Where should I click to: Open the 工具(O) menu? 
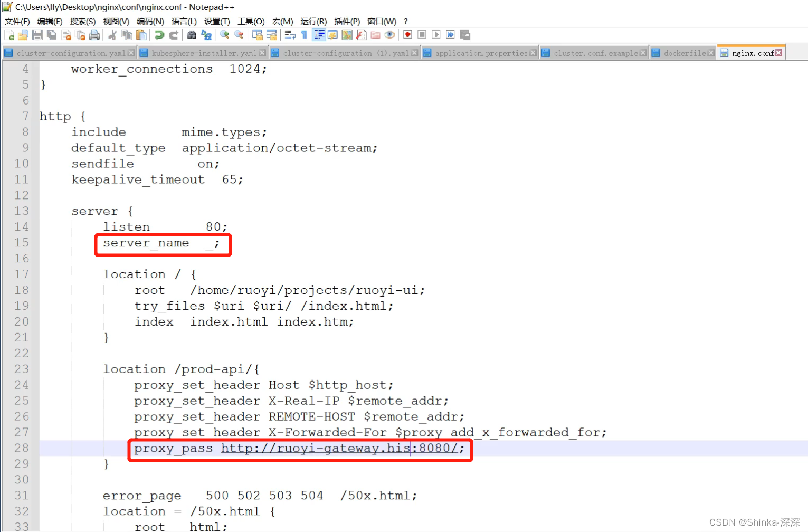251,21
